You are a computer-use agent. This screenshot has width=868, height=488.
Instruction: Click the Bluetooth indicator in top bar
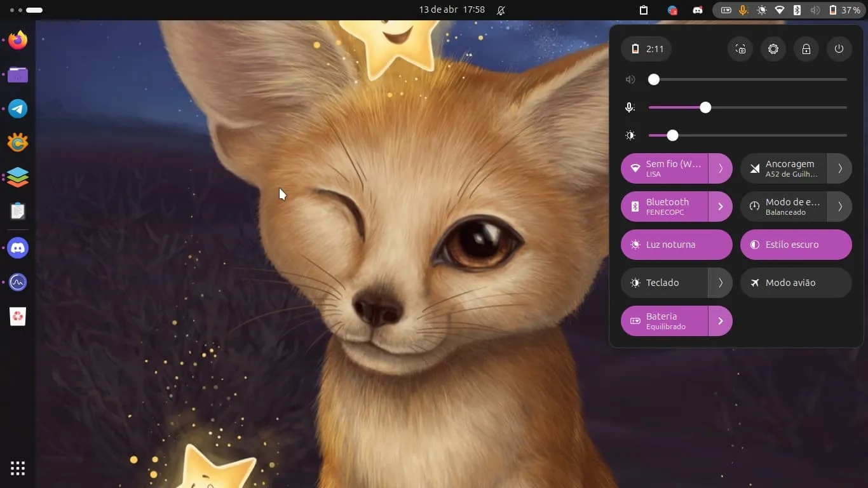coord(797,10)
